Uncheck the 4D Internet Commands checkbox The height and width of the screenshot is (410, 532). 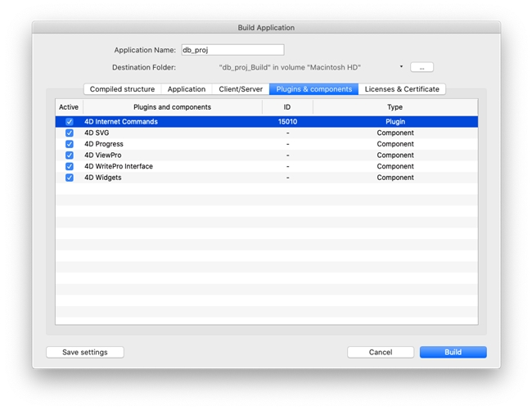tap(70, 122)
